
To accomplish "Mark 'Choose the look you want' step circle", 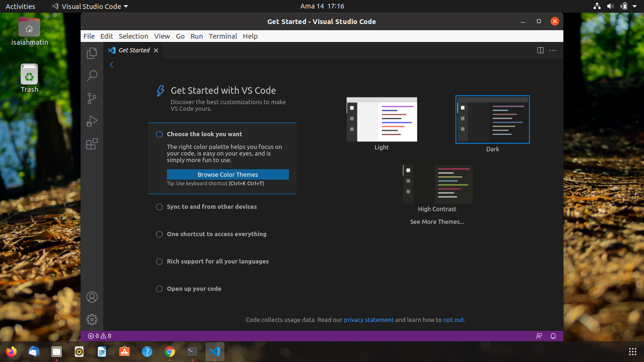I will (159, 134).
